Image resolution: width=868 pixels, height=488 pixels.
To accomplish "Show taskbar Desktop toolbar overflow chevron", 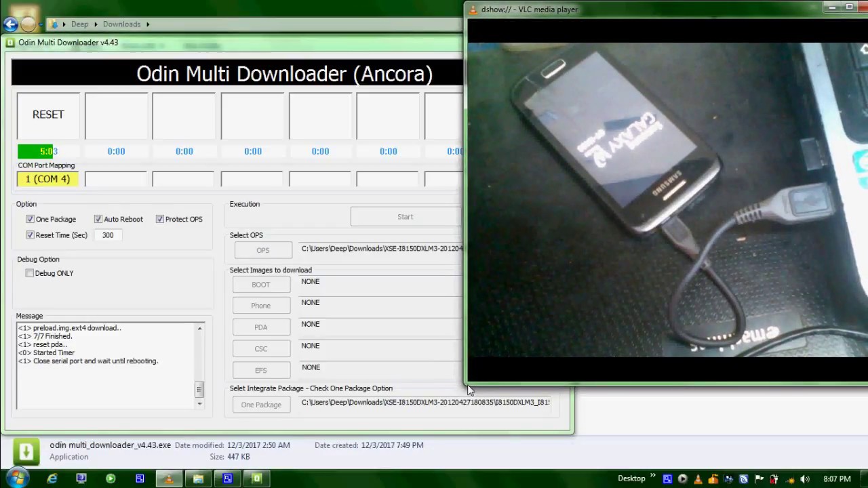I will point(654,476).
